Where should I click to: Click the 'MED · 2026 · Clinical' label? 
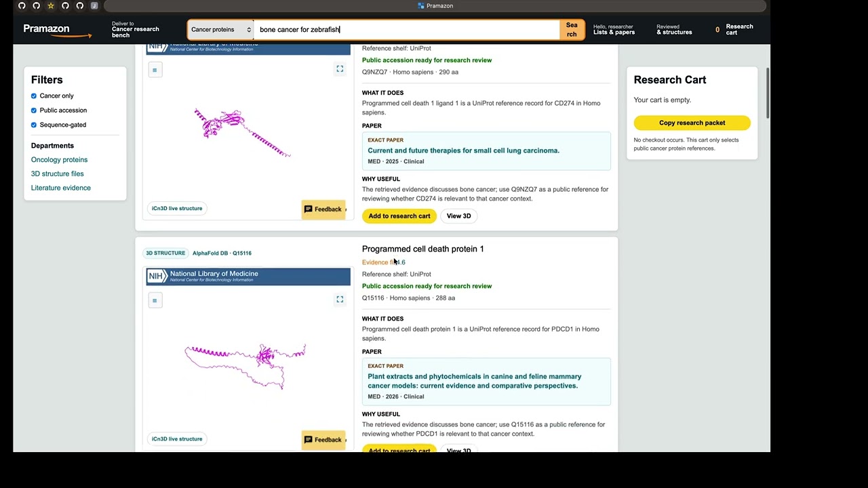click(x=396, y=397)
